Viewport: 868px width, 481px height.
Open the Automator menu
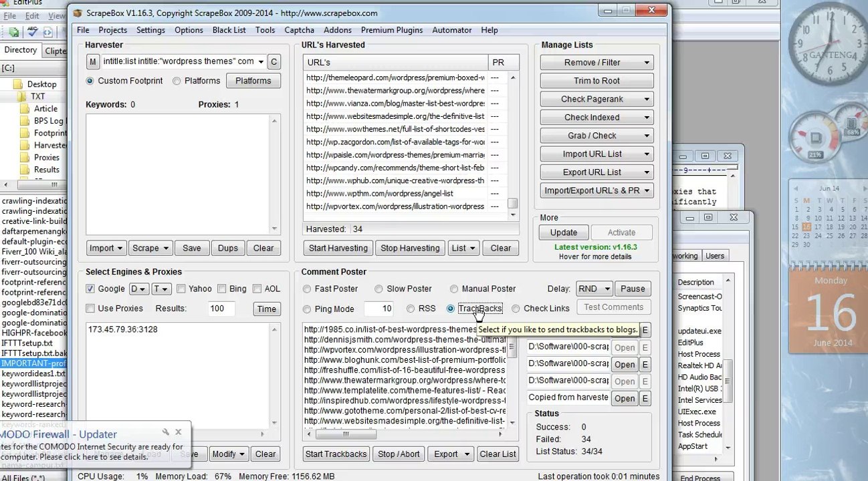(x=451, y=30)
